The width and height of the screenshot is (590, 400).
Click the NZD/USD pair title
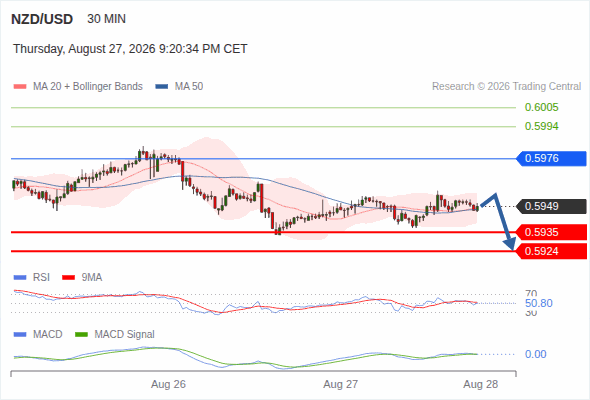click(x=42, y=19)
